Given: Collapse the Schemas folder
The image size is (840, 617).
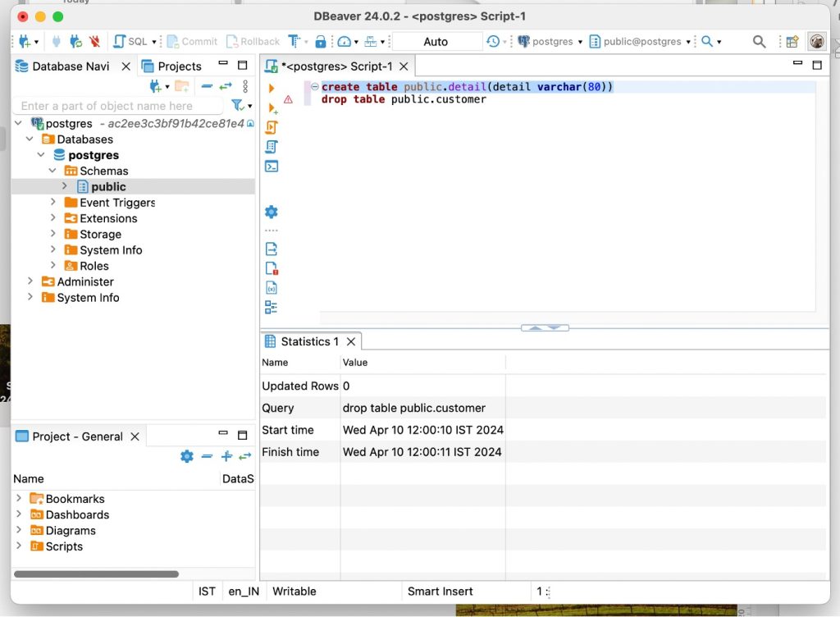Looking at the screenshot, I should point(52,171).
